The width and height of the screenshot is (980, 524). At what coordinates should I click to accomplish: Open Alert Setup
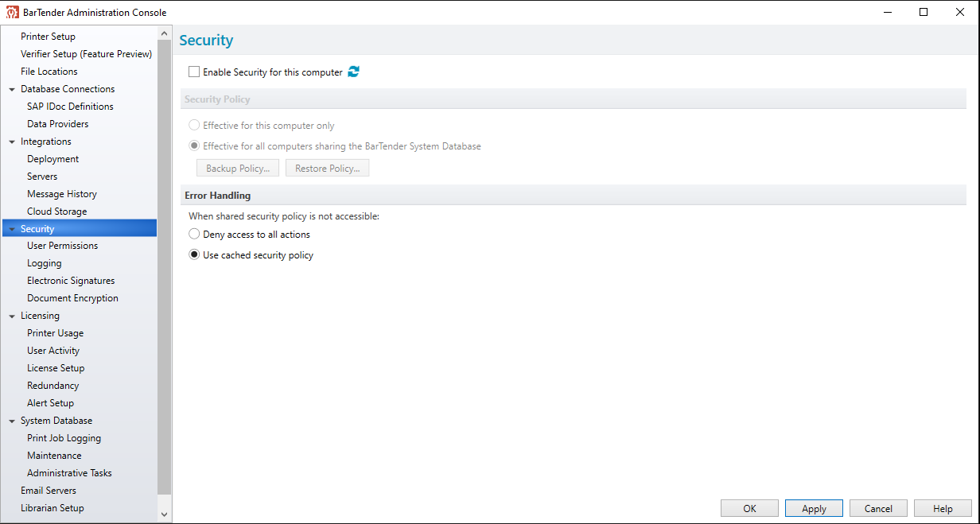point(50,403)
